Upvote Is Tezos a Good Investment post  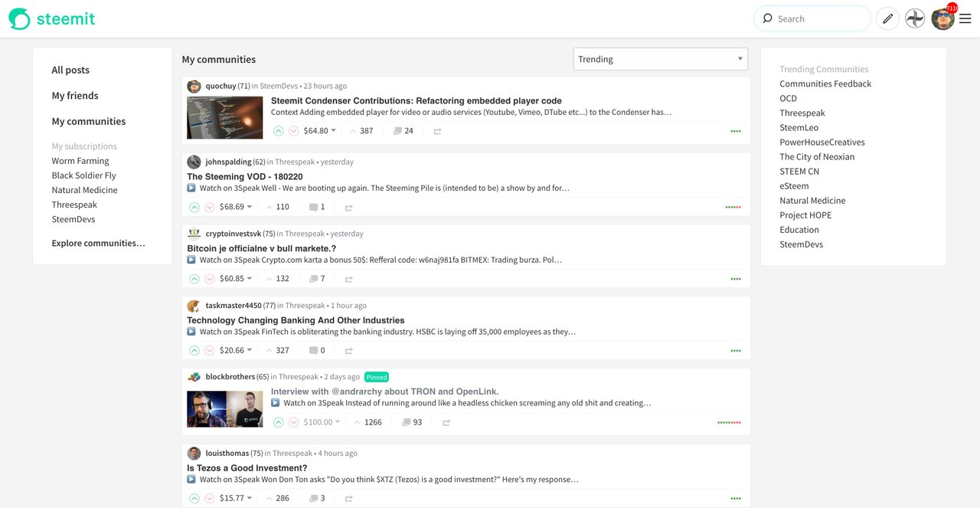pos(194,498)
